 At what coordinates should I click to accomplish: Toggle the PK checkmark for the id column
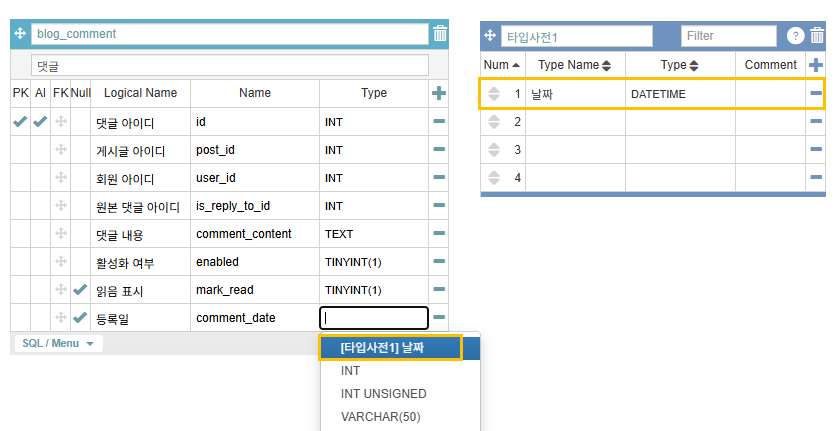(x=20, y=122)
